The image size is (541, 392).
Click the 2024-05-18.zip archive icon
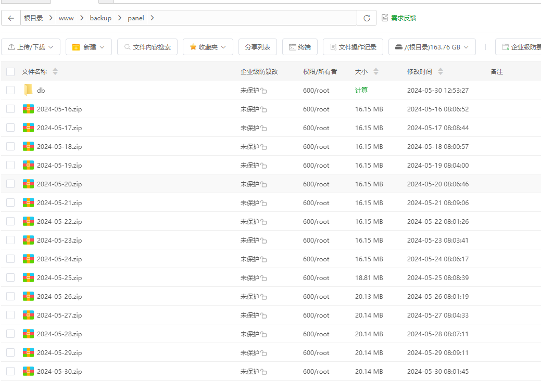coord(28,146)
